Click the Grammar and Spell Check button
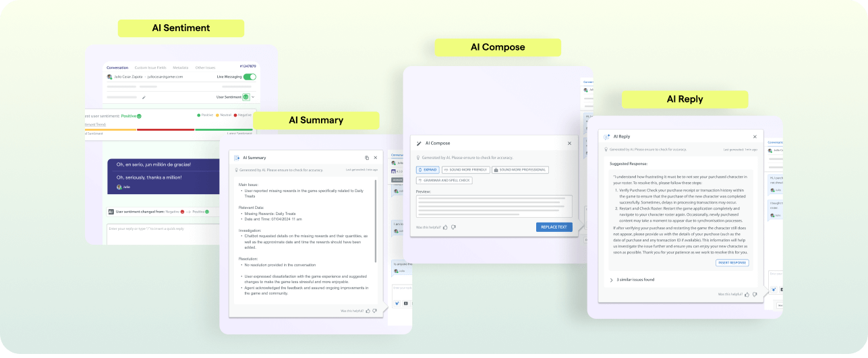The height and width of the screenshot is (358, 868). [x=444, y=180]
